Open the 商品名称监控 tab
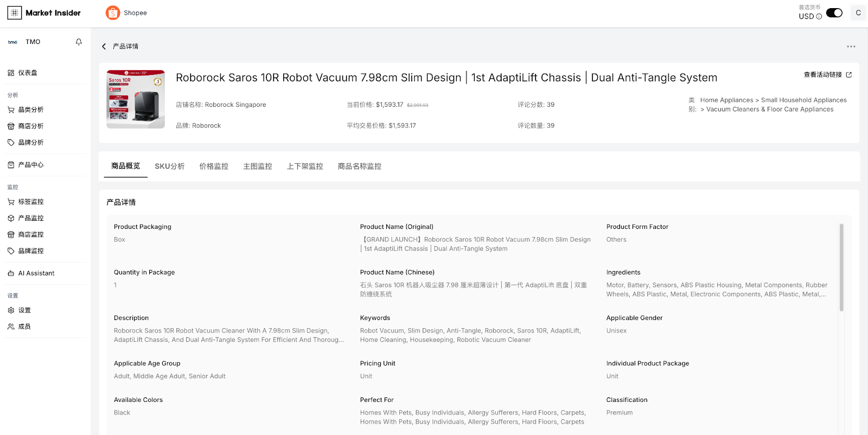868x435 pixels. tap(359, 167)
